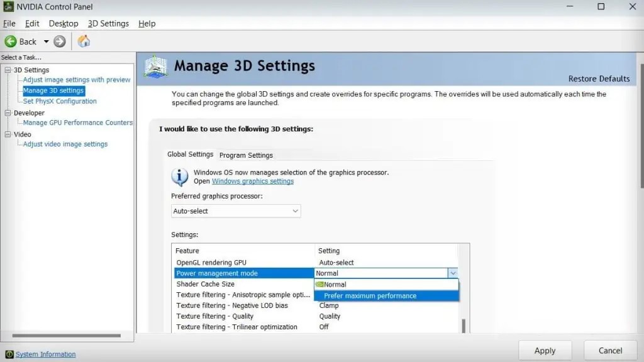Click Restore Defaults

[x=599, y=79]
